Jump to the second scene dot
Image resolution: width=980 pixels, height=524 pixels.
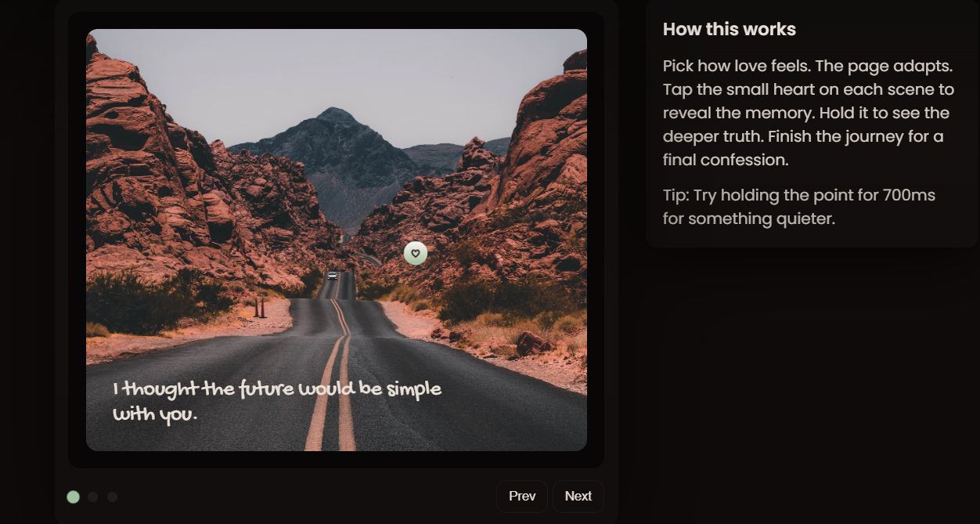[93, 497]
